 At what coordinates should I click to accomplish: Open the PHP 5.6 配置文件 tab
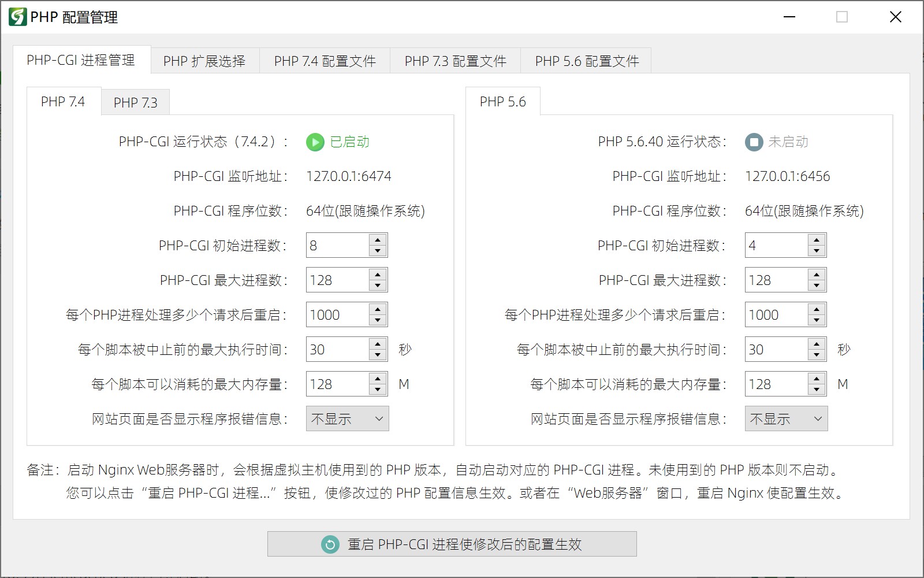coord(586,61)
